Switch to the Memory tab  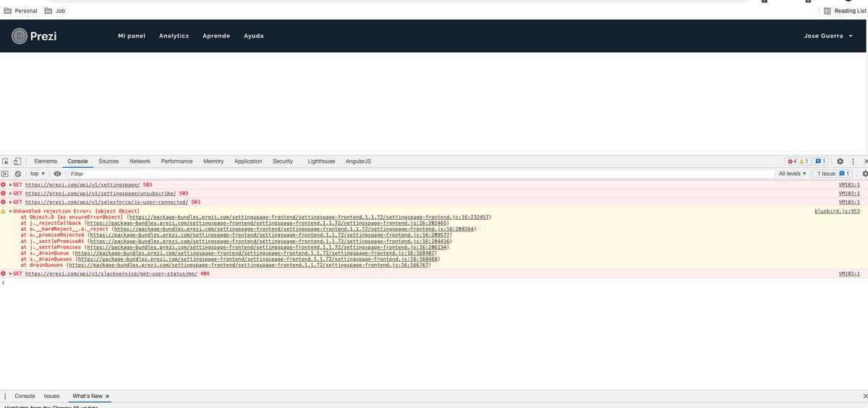213,161
